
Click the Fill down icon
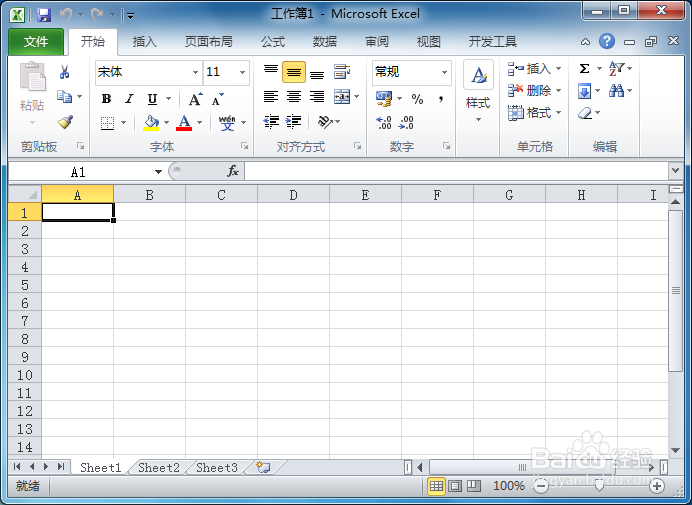(x=584, y=91)
